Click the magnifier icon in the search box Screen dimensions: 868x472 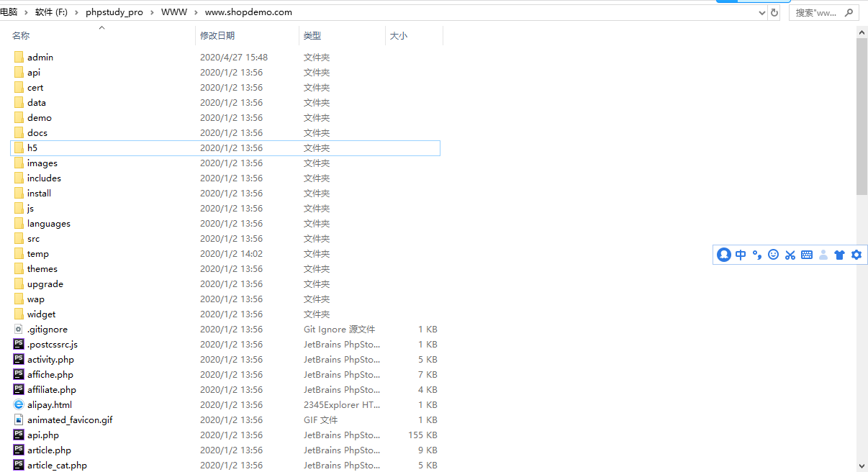(x=849, y=12)
